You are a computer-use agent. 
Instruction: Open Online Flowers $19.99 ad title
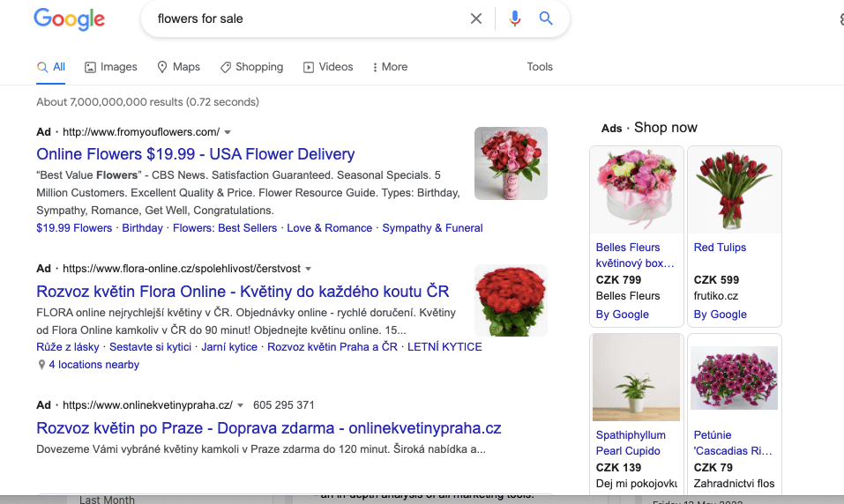coord(195,154)
